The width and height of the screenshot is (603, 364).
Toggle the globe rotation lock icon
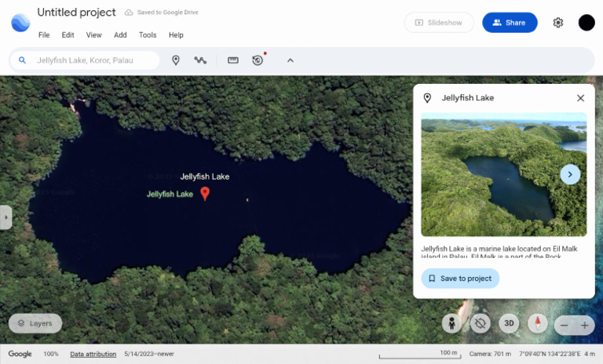(x=480, y=323)
